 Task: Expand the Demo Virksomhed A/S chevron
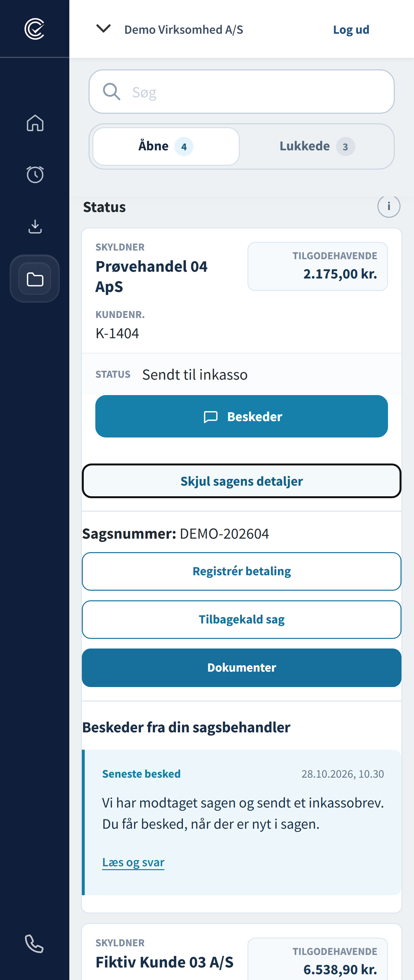(x=103, y=29)
